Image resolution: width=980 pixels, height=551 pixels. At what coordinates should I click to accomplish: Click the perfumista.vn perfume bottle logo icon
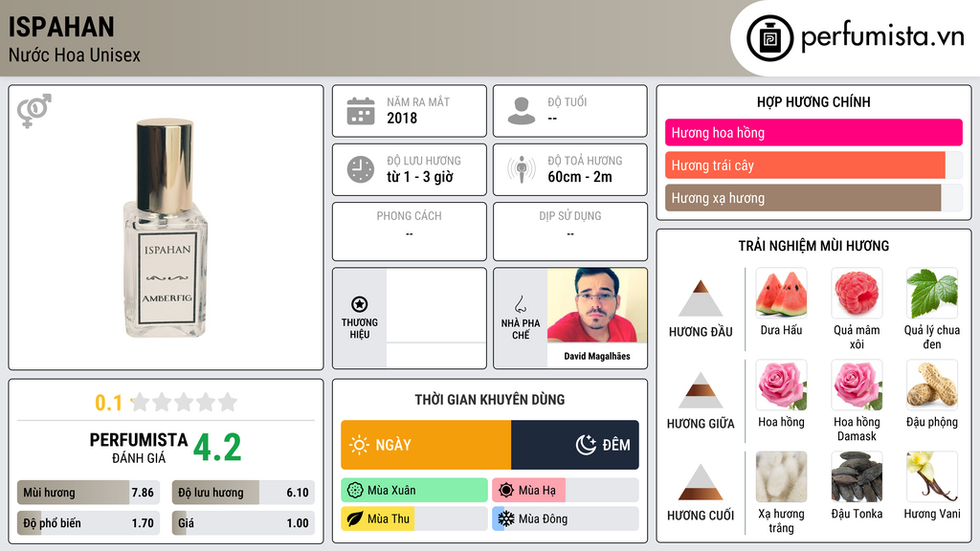(x=769, y=38)
